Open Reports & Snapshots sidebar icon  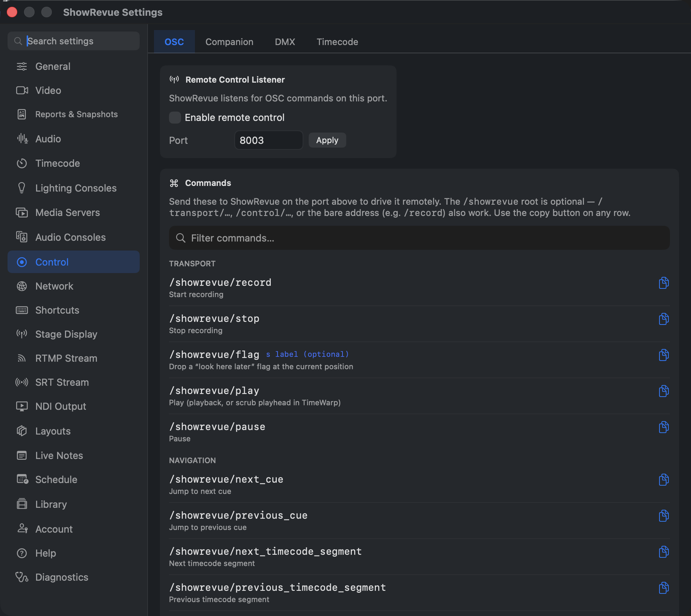(22, 114)
